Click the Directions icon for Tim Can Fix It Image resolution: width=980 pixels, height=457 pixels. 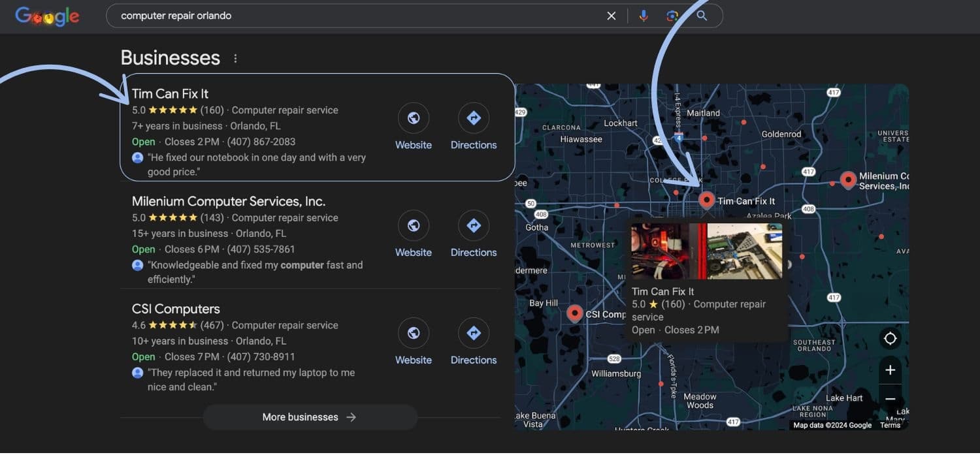[x=473, y=118]
